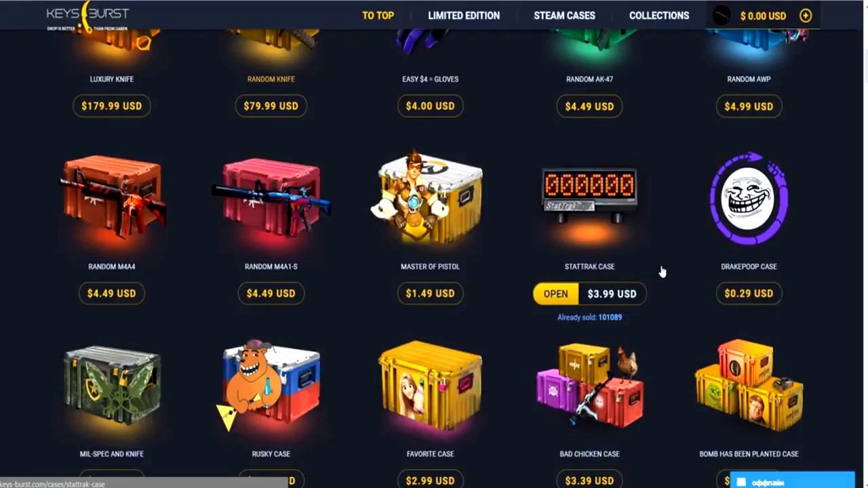Open the Master of Pistol case image

[429, 197]
